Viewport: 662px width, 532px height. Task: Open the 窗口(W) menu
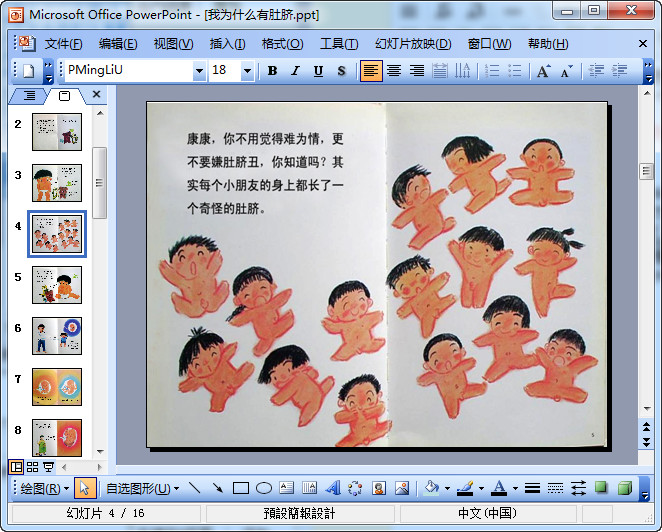point(489,44)
